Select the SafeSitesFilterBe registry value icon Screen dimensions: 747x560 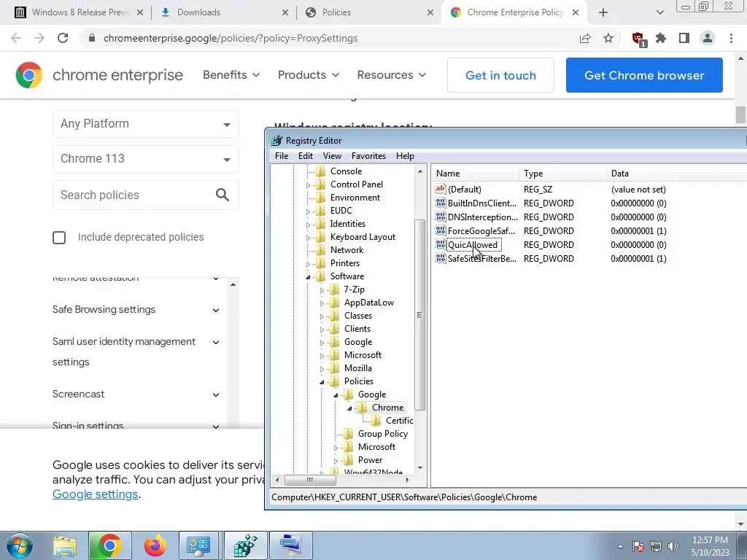(x=441, y=259)
